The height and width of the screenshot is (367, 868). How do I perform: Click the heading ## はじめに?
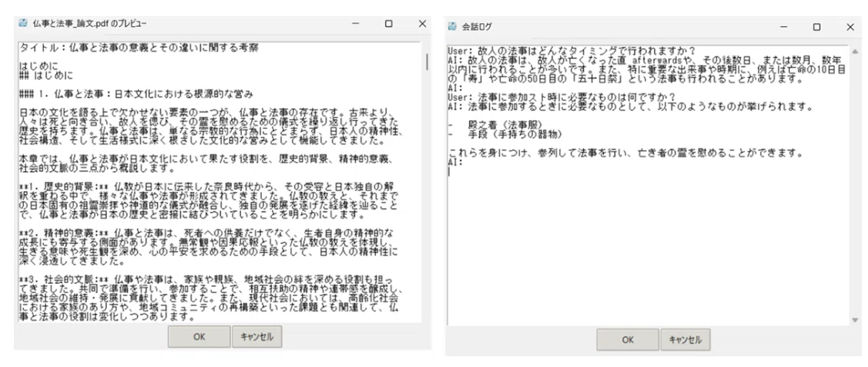(46, 76)
